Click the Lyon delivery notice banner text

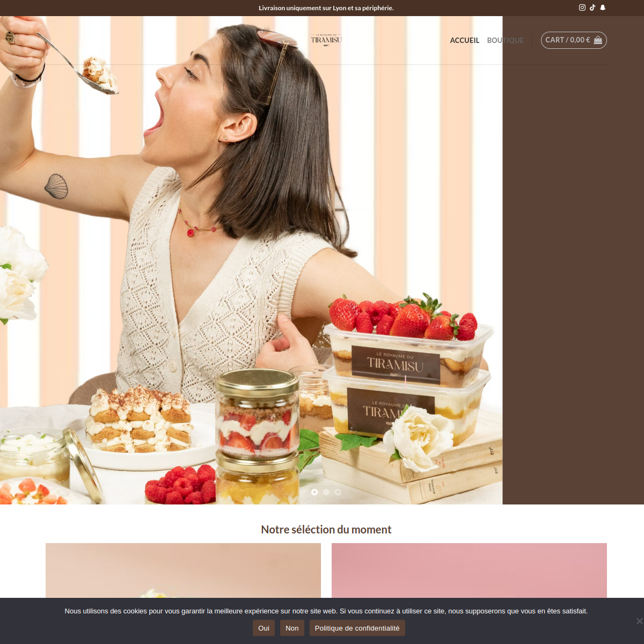pyautogui.click(x=326, y=8)
